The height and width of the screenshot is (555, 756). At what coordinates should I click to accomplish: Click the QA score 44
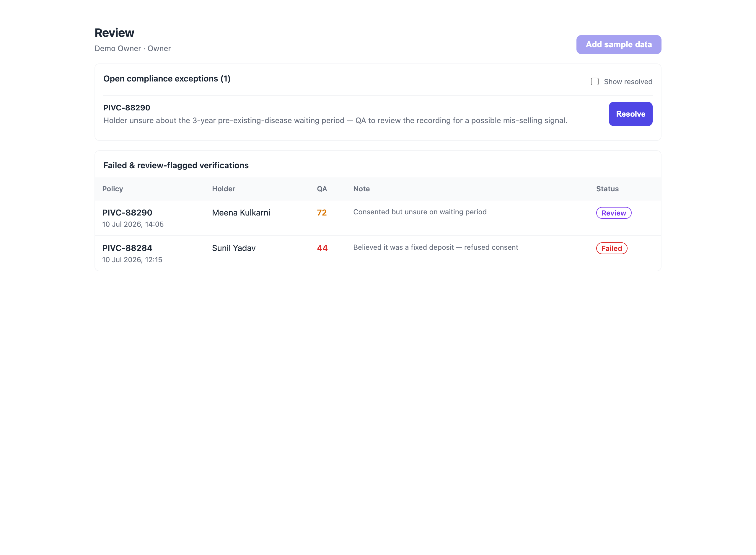point(322,248)
